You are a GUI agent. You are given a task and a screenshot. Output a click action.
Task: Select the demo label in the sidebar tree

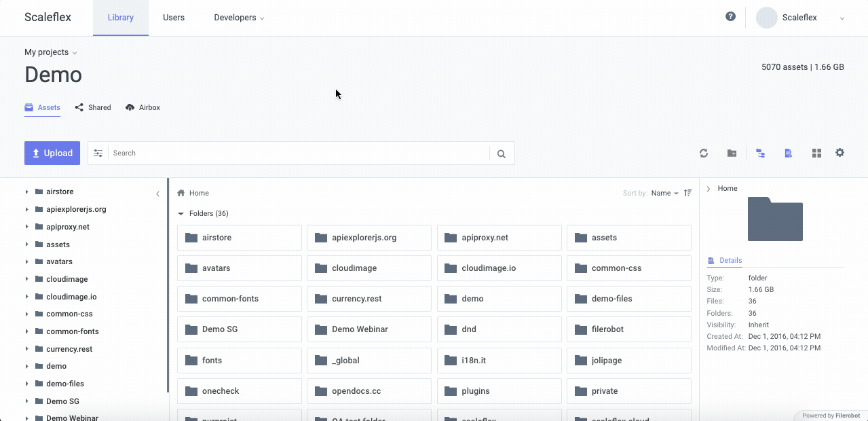(x=56, y=366)
